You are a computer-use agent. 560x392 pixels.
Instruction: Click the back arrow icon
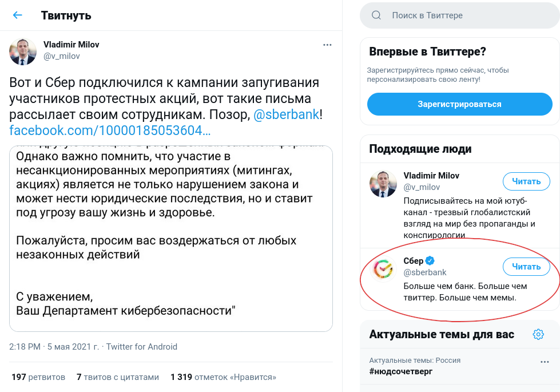pyautogui.click(x=18, y=15)
